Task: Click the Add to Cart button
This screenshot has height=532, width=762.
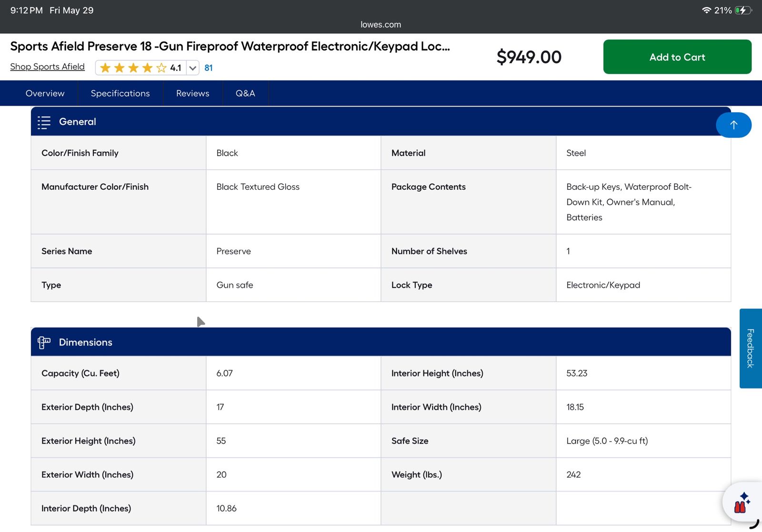Action: click(677, 57)
